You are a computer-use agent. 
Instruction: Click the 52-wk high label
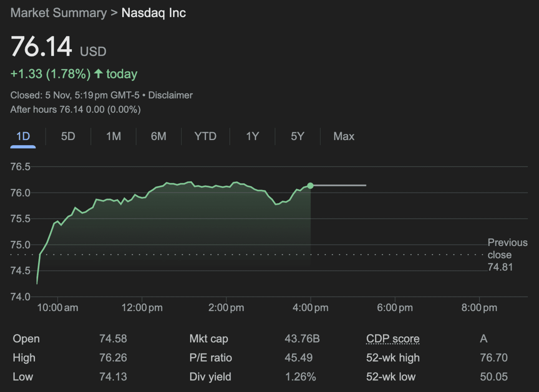tap(393, 358)
